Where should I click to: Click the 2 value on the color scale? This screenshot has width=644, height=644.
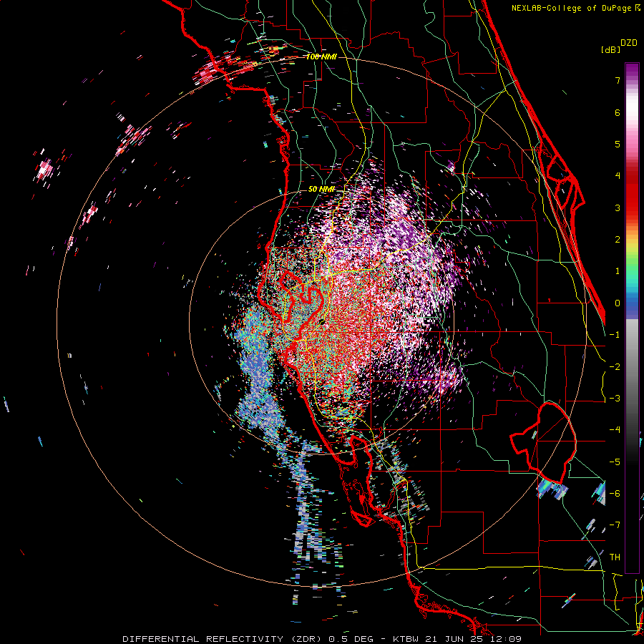point(618,240)
